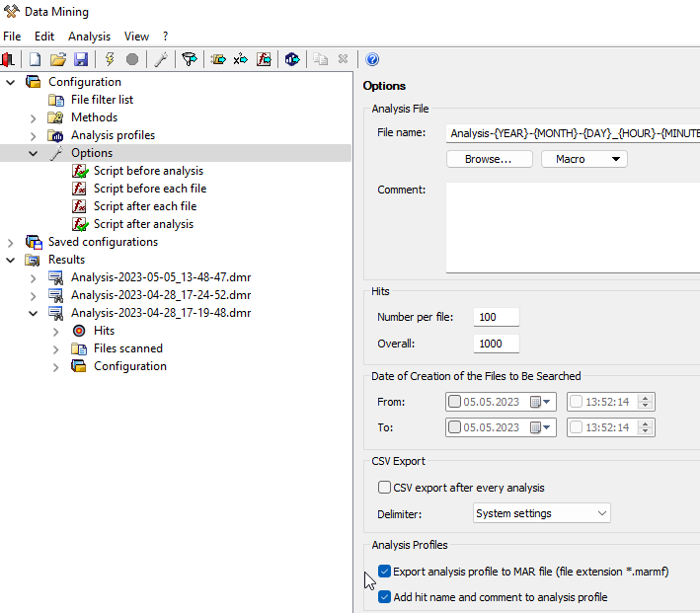
Task: Select Analysis-2023-04-28_17-24-52.dmr result
Action: [161, 295]
